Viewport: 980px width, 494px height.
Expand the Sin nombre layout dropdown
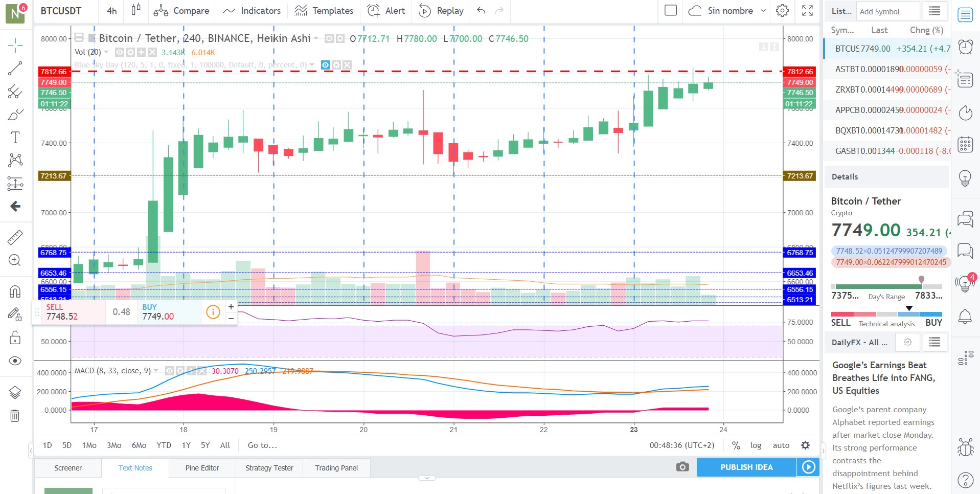pyautogui.click(x=763, y=11)
